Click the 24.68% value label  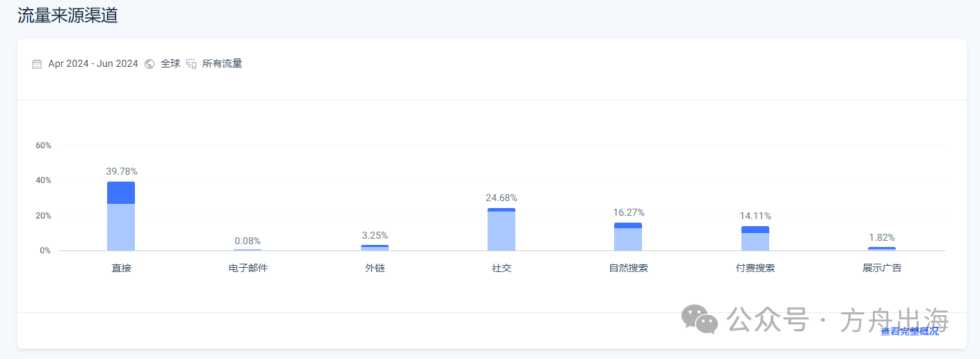tap(501, 198)
